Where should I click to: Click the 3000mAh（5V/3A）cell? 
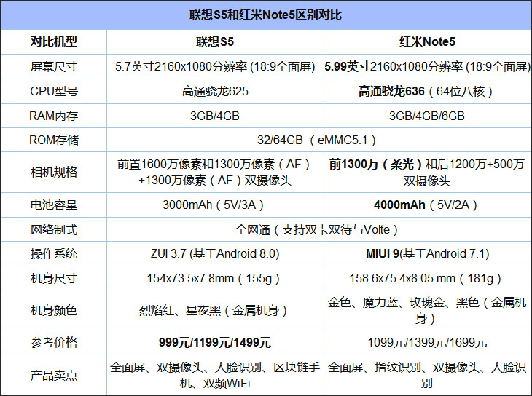[x=215, y=205]
